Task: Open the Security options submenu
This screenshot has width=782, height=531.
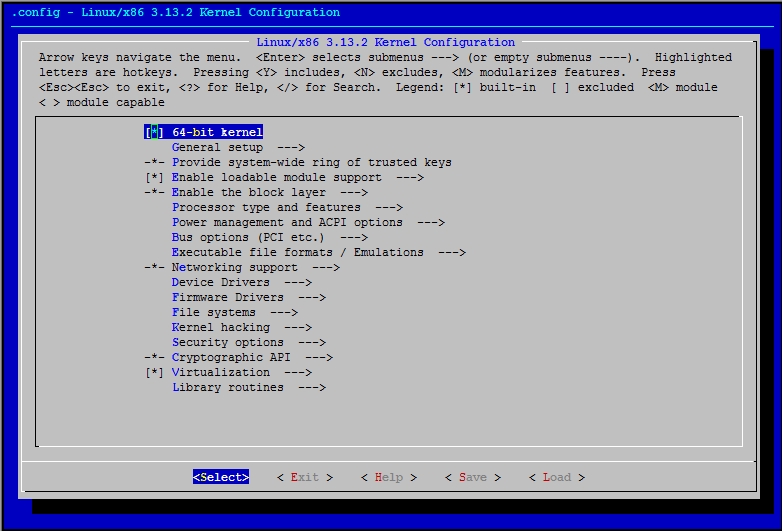Action: click(249, 343)
